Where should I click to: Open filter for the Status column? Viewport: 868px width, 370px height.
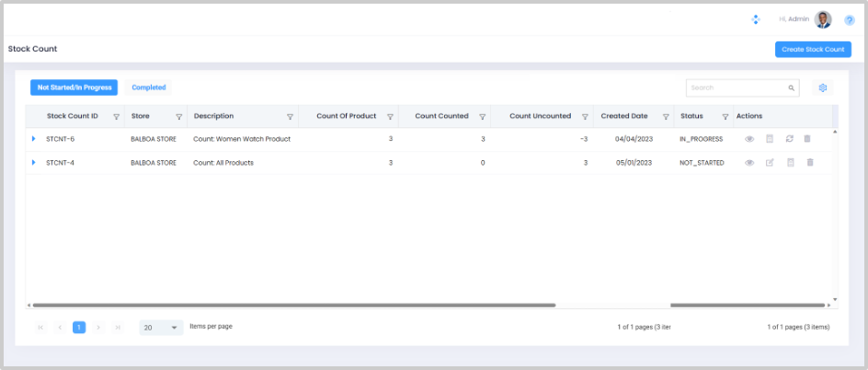[725, 117]
